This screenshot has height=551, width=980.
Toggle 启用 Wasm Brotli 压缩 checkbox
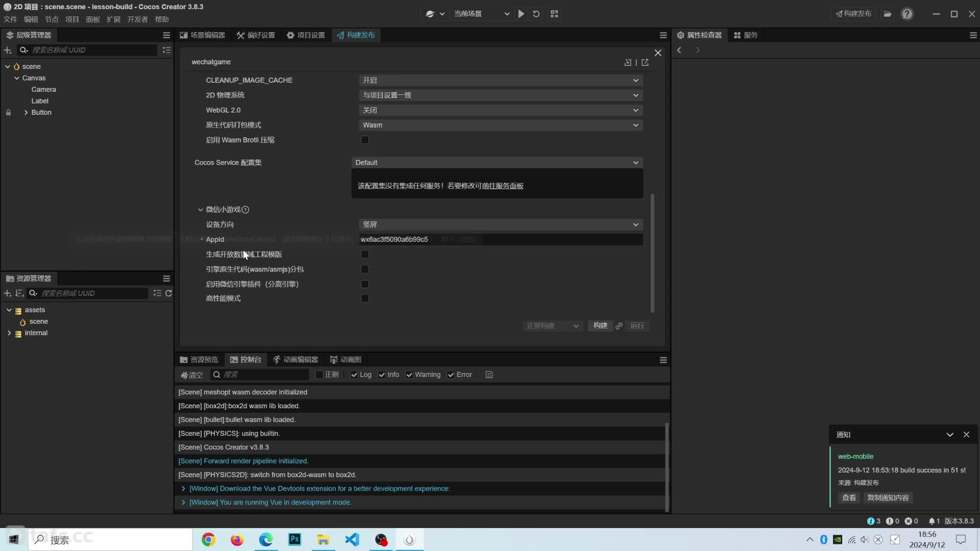click(364, 140)
